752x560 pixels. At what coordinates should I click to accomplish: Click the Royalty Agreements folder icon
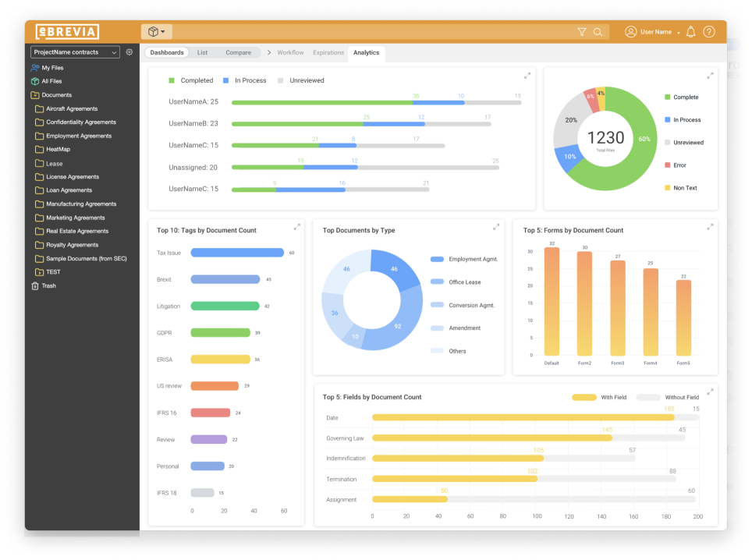[x=39, y=245]
